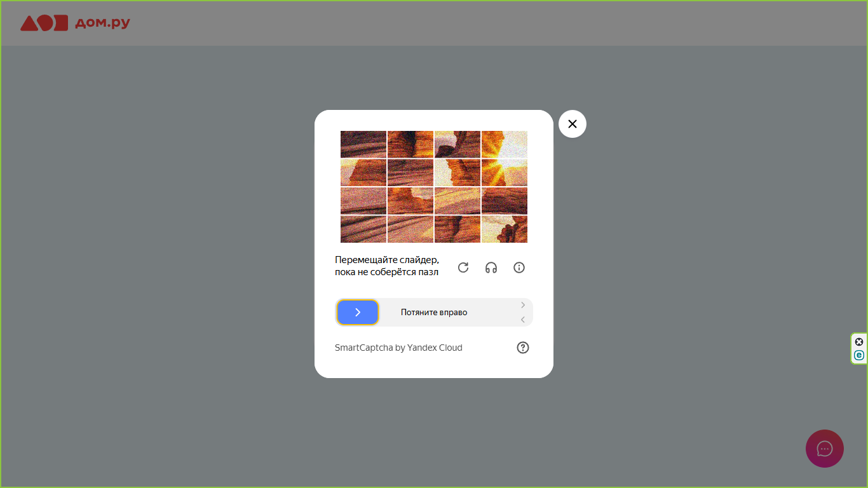The height and width of the screenshot is (488, 868).
Task: Open the green 'e' extension icon
Action: pyautogui.click(x=859, y=355)
